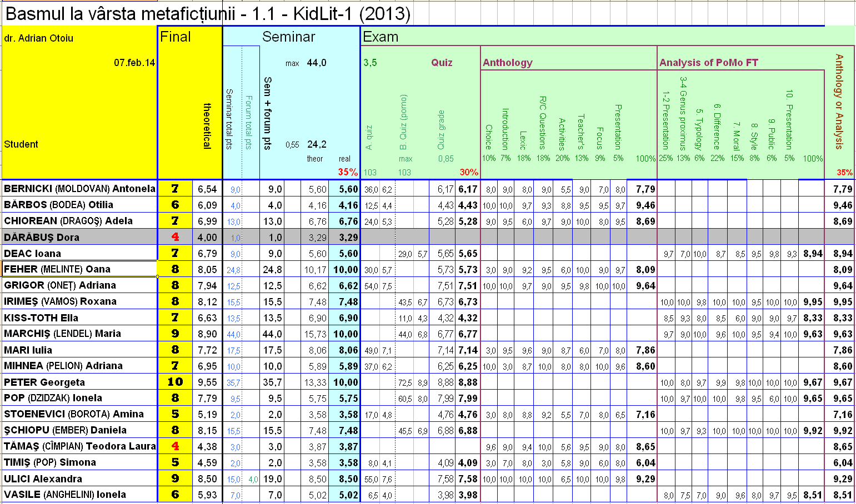Click the 'max 44,0' seminar cell

coord(306,63)
